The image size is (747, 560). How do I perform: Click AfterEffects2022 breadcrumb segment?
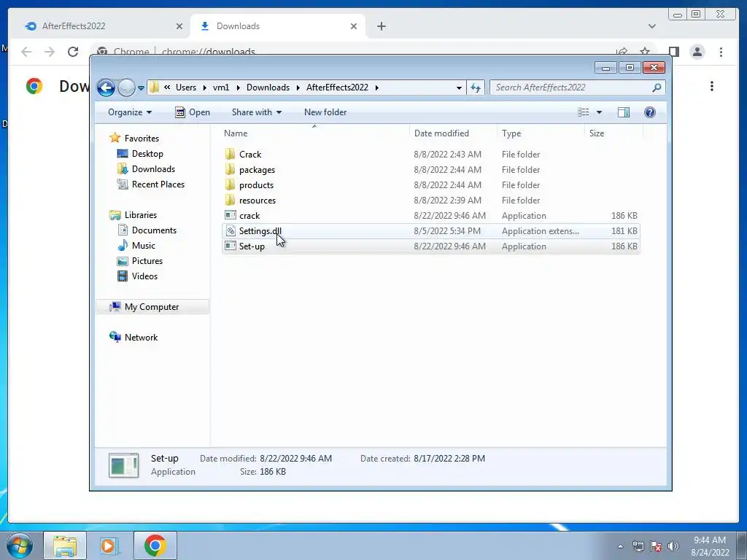tap(337, 87)
